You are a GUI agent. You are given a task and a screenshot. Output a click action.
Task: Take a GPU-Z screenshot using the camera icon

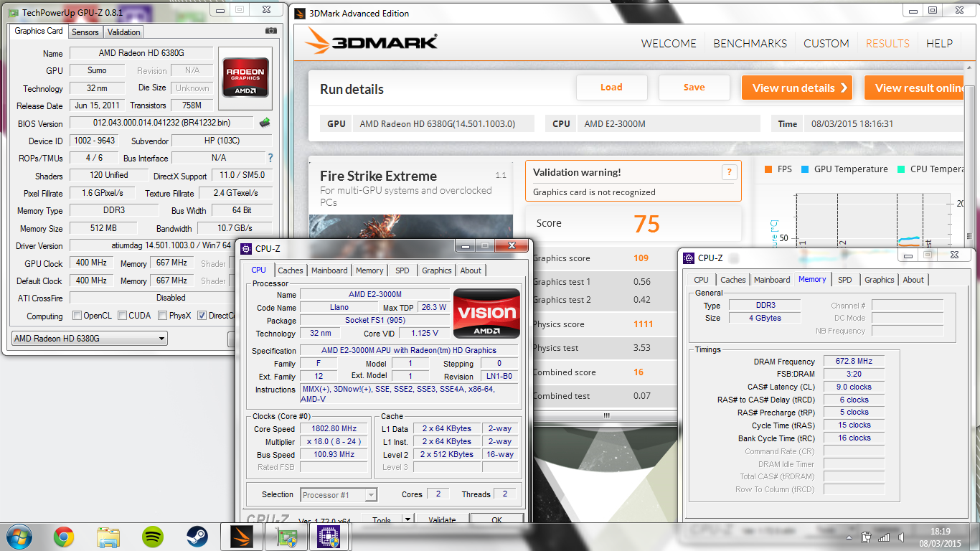[271, 31]
